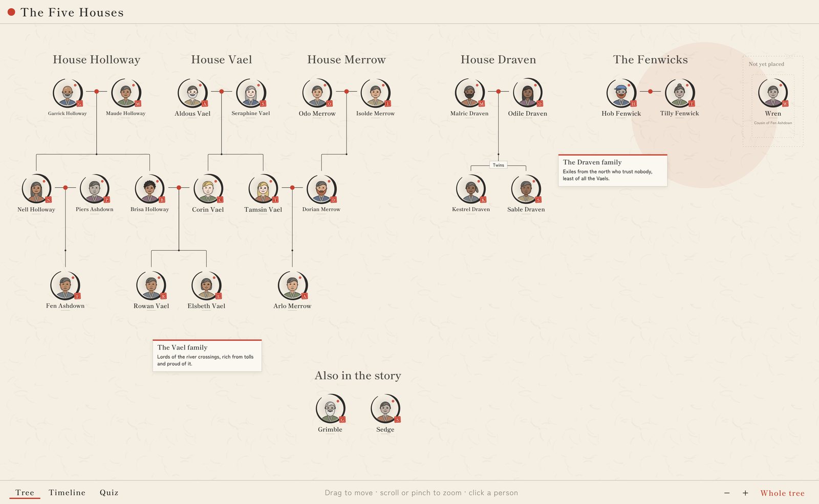The width and height of the screenshot is (819, 504).
Task: Click Aldous Vael's portrait
Action: pyautogui.click(x=192, y=93)
